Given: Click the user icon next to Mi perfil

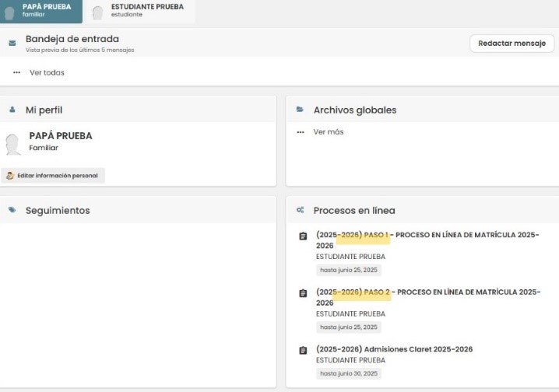Looking at the screenshot, I should coord(12,110).
